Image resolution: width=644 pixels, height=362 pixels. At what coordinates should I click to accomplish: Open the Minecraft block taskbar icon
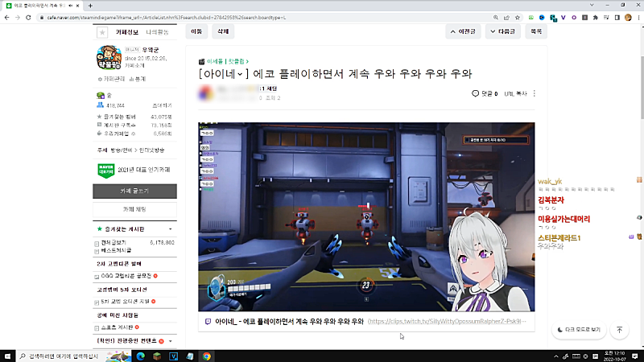tap(157, 356)
